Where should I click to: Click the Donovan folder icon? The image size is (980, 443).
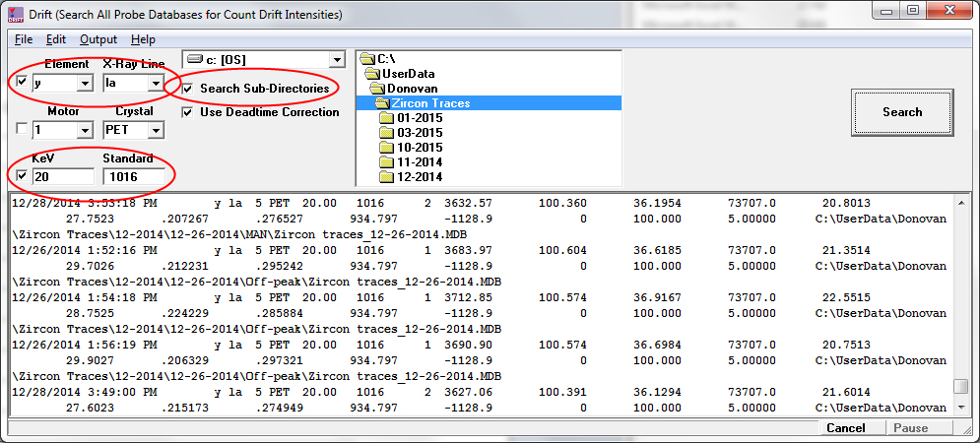(378, 89)
